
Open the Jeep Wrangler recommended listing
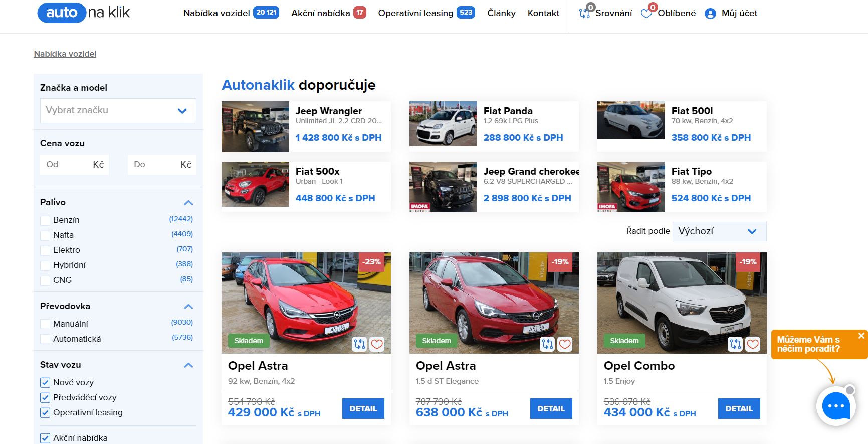tap(306, 126)
